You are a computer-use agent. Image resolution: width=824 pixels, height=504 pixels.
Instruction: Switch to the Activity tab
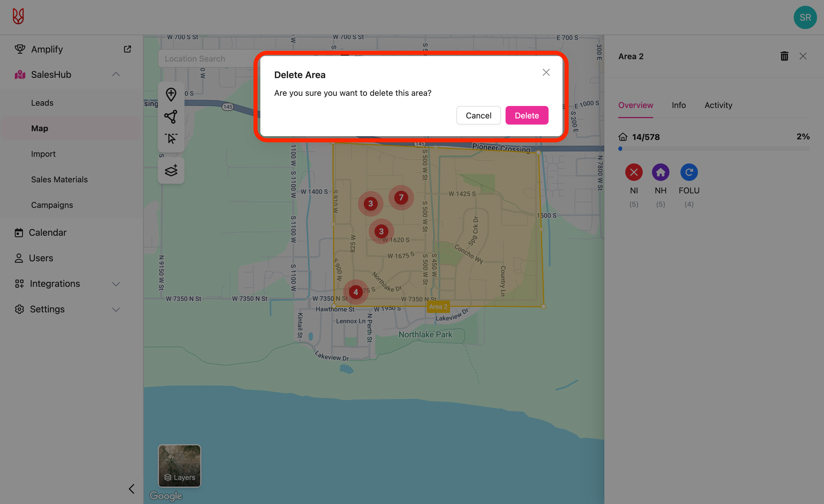click(x=718, y=105)
